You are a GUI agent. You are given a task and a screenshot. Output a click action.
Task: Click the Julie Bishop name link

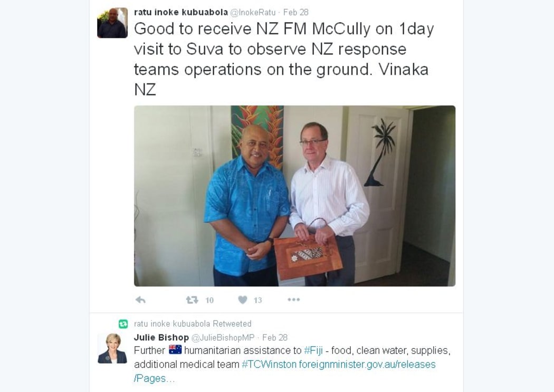pos(161,338)
